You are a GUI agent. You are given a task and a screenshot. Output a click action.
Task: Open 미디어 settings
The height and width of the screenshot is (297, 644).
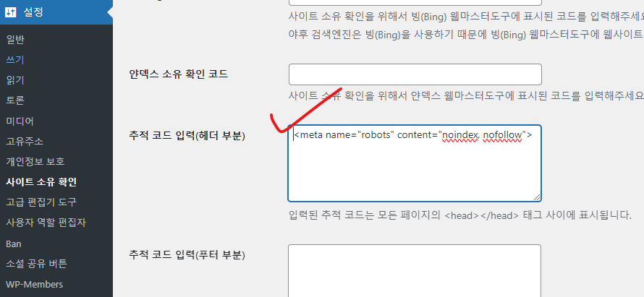(x=20, y=121)
